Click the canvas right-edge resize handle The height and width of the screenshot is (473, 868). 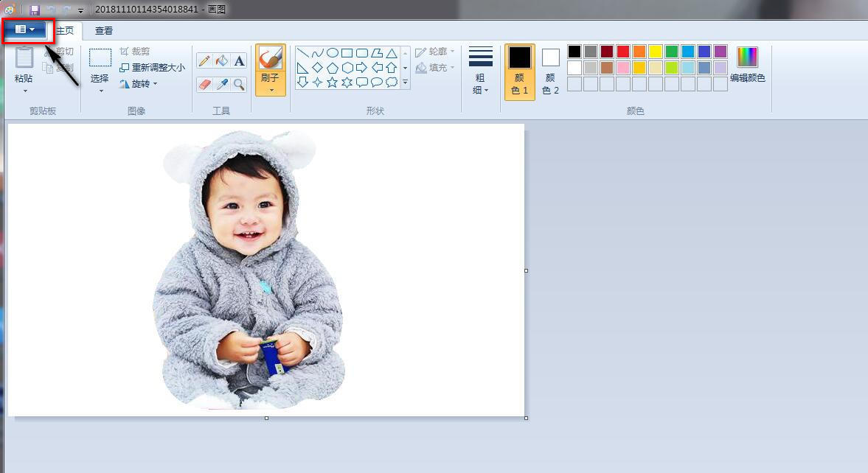[x=526, y=270]
